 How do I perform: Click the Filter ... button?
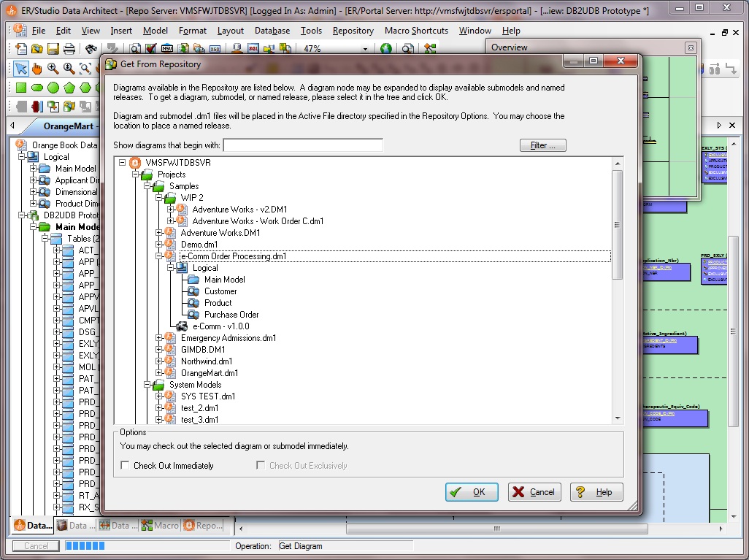542,145
